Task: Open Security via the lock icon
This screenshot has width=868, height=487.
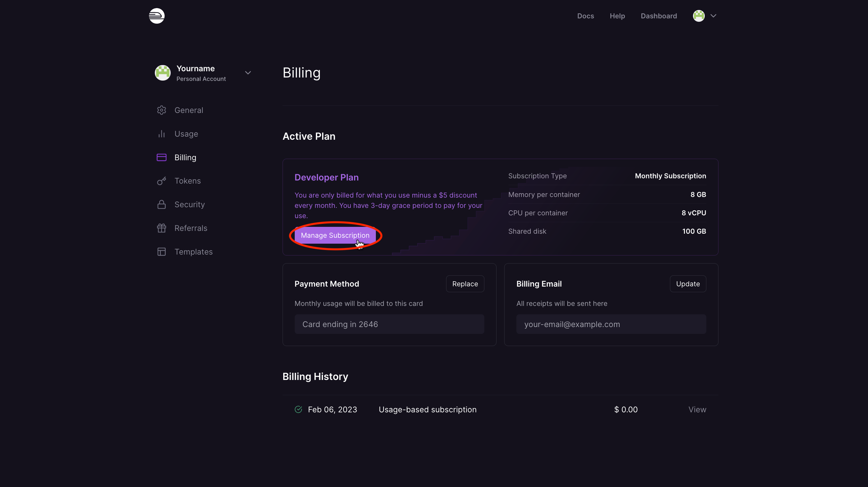Action: pos(161,204)
